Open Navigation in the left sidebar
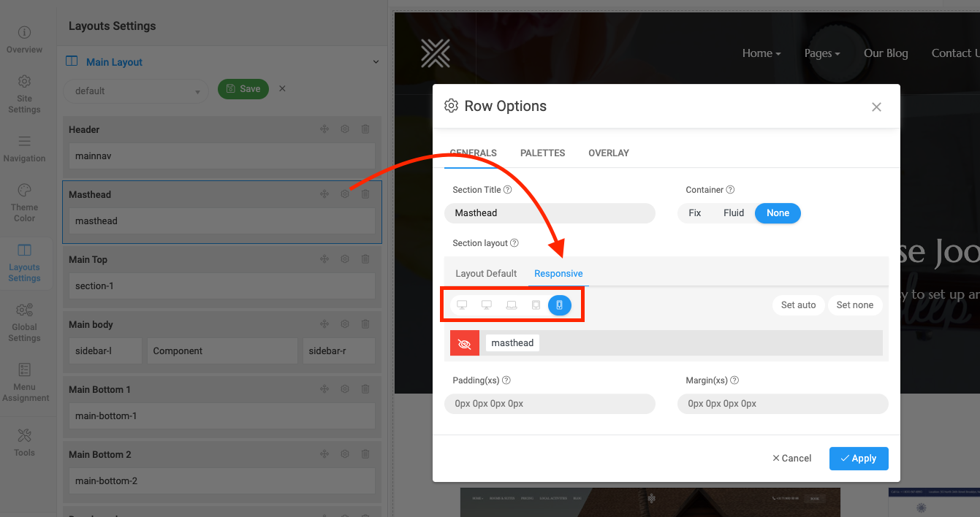The height and width of the screenshot is (517, 980). (24, 148)
